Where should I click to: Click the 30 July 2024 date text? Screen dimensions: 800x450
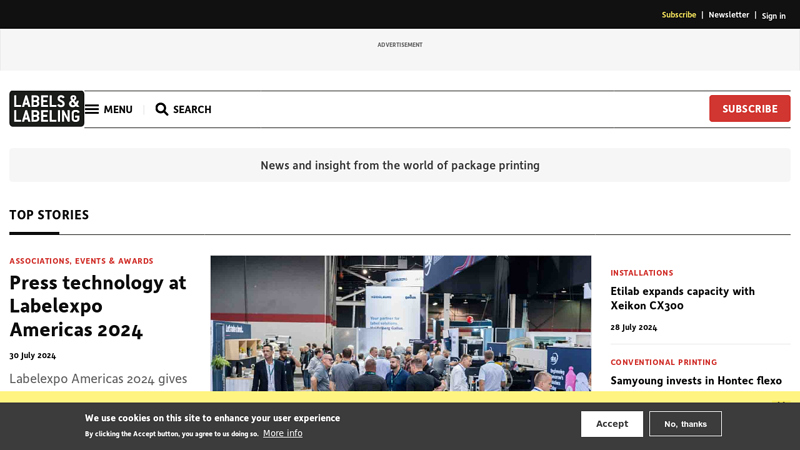click(33, 356)
